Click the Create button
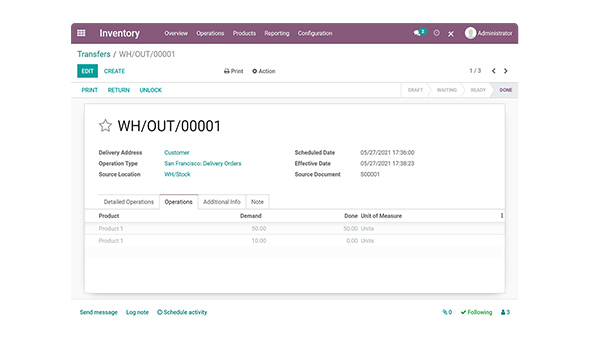This screenshot has height=360, width=590. click(x=114, y=71)
